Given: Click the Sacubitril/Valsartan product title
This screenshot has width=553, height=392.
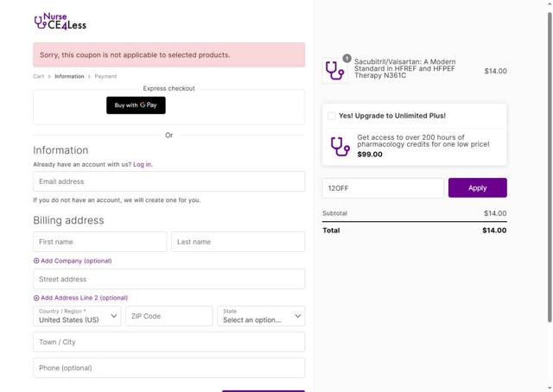Looking at the screenshot, I should pyautogui.click(x=405, y=68).
